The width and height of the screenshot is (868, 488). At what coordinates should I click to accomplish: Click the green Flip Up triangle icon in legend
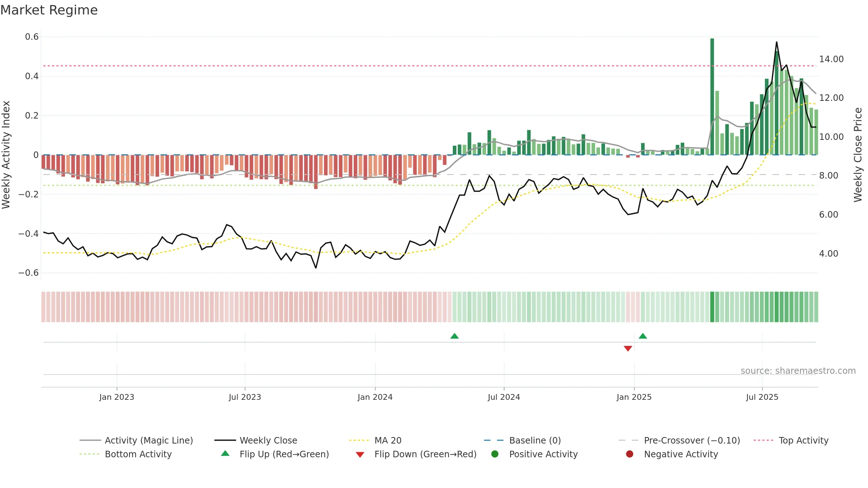point(225,453)
